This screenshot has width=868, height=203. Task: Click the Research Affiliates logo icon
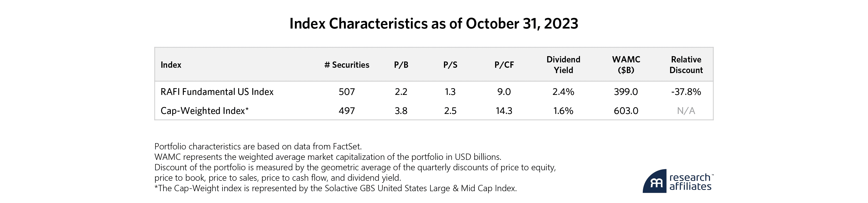[x=654, y=182]
